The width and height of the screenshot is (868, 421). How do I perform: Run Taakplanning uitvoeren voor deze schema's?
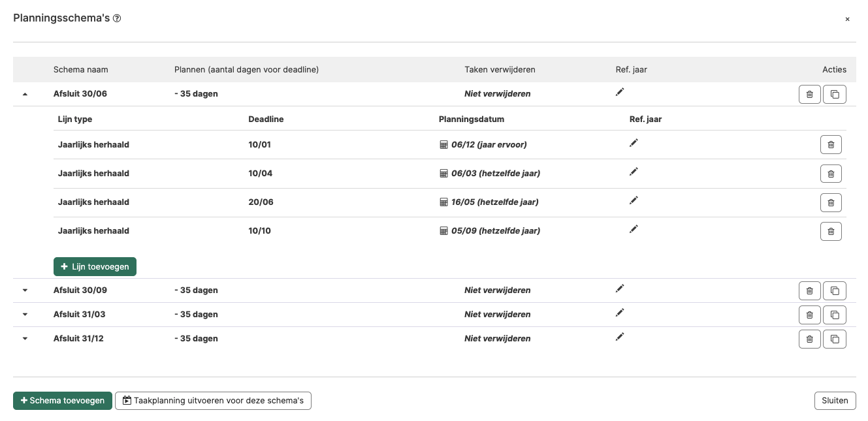point(213,401)
